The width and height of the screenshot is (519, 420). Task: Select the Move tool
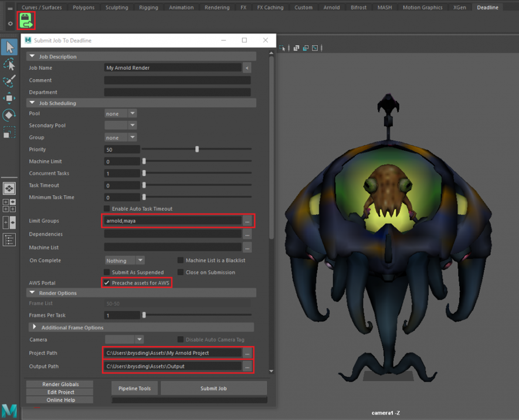coord(9,98)
